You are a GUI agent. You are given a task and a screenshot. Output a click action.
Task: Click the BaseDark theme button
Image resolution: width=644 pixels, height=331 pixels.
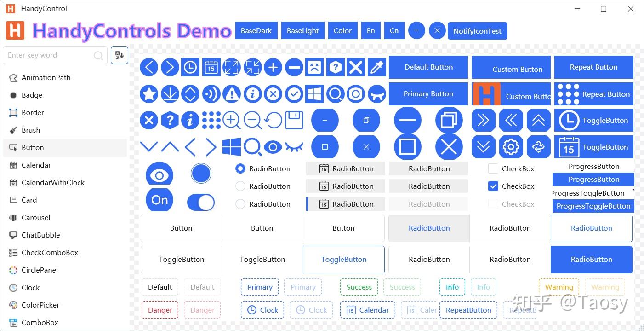click(x=256, y=31)
